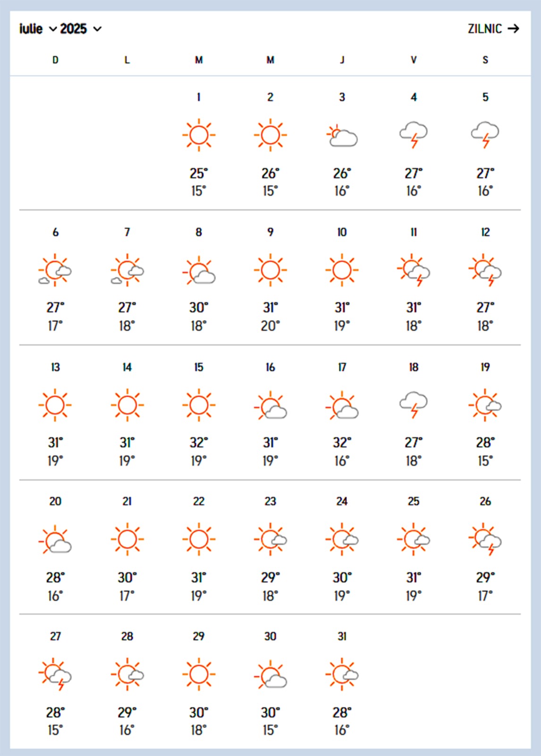Select the day number 22
This screenshot has width=541, height=756.
click(x=199, y=501)
